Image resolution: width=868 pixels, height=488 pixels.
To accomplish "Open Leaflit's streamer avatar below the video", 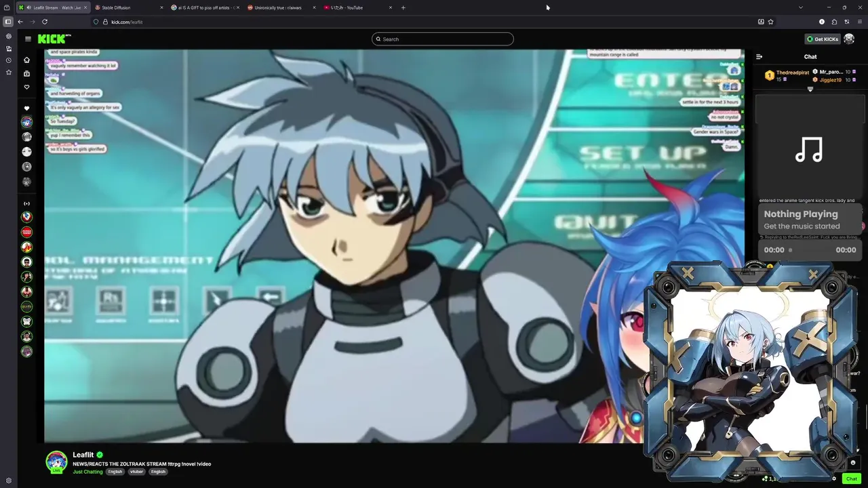I will click(x=56, y=461).
